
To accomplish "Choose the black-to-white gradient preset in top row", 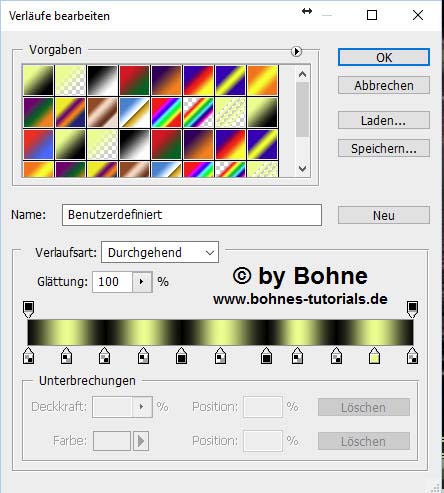I will point(102,80).
